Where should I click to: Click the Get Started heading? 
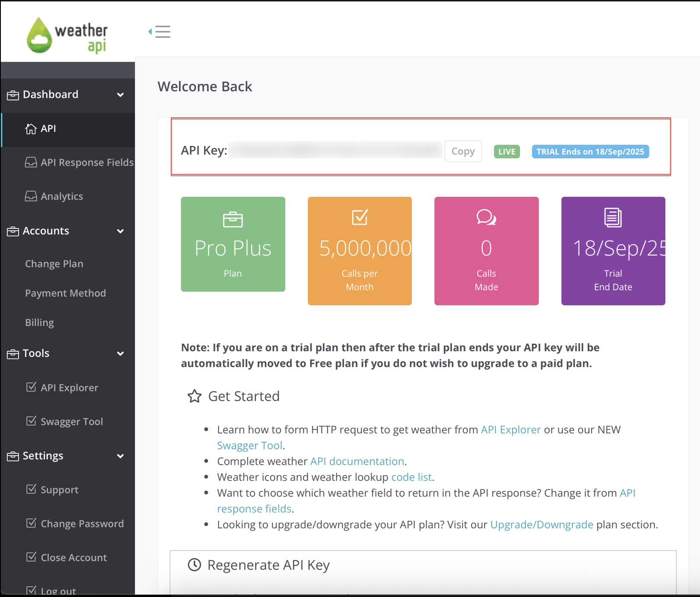244,396
